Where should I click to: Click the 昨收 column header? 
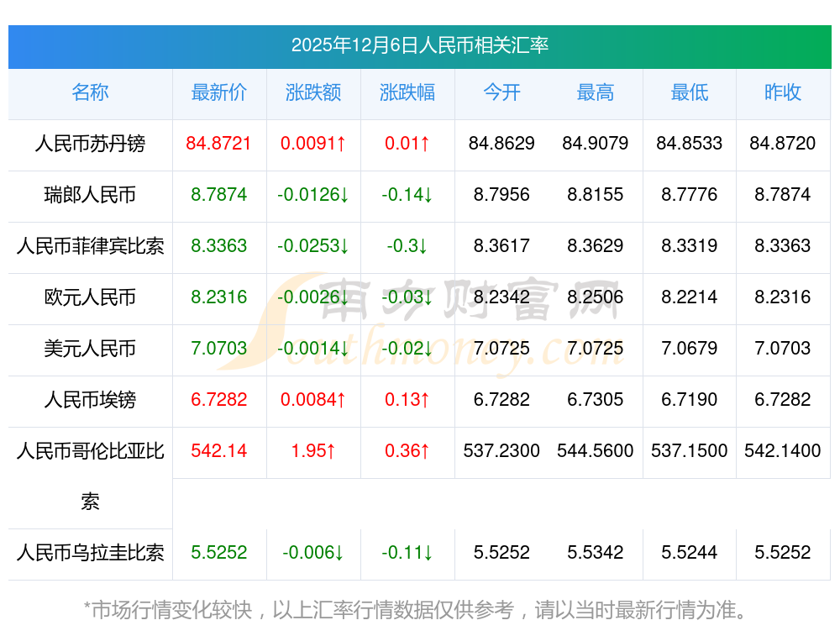point(783,92)
